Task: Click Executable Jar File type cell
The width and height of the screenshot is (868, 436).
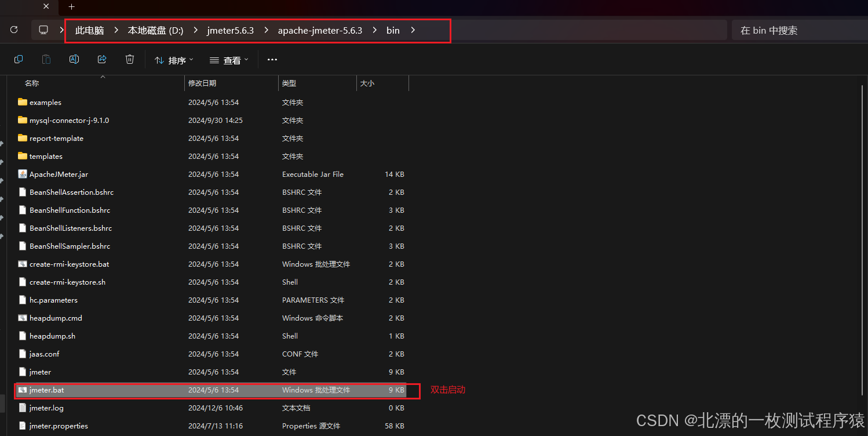Action: (313, 174)
